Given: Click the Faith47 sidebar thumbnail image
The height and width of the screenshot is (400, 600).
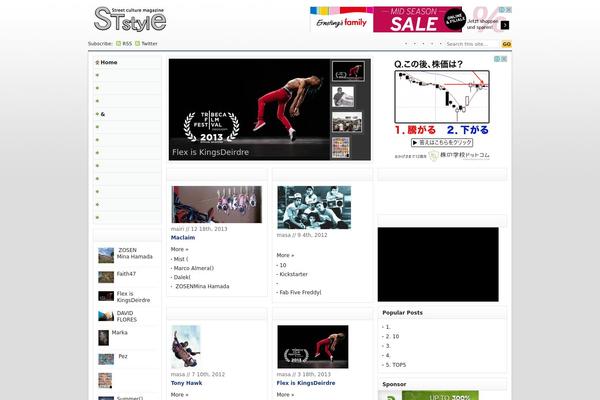Looking at the screenshot, I should [x=106, y=277].
